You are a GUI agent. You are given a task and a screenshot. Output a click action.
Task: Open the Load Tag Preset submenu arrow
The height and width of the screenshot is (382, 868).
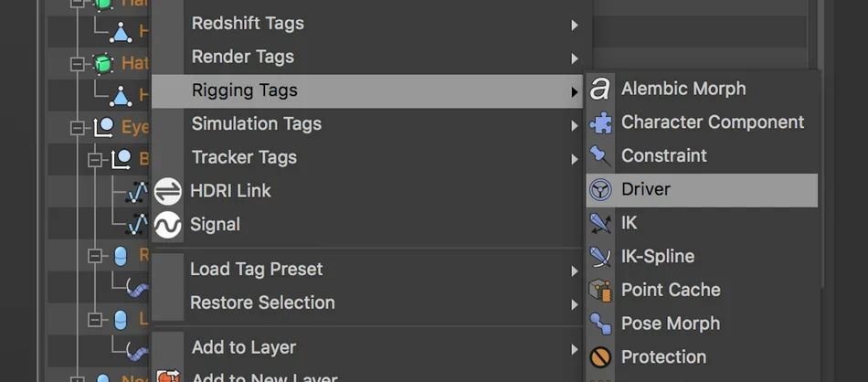tap(575, 271)
